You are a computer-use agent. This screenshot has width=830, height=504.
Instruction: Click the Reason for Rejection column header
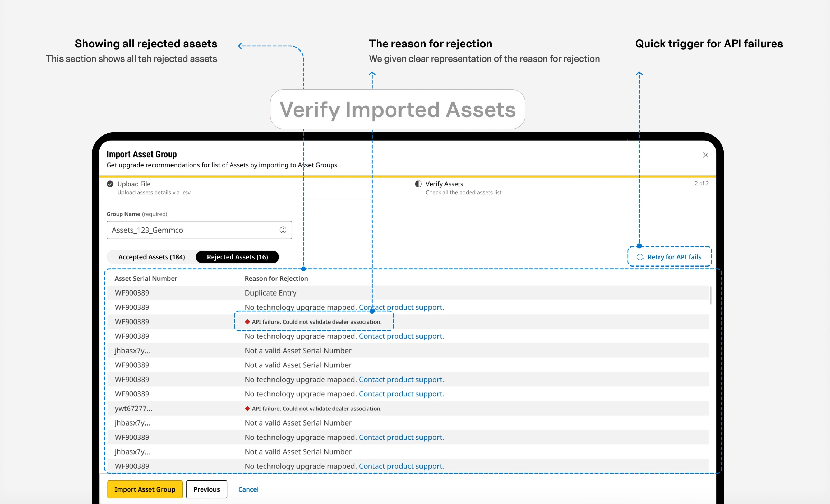click(276, 278)
